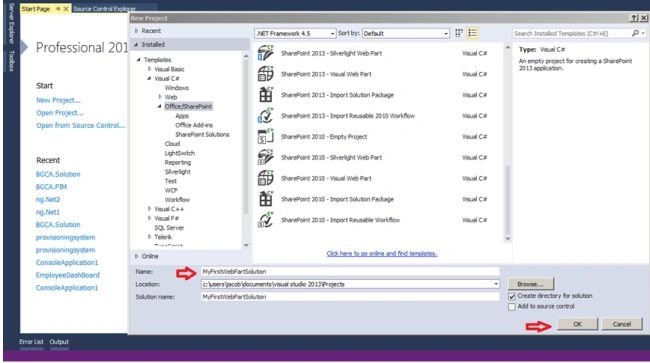Click the Browse... button
The width and height of the screenshot is (650, 363).
530,284
